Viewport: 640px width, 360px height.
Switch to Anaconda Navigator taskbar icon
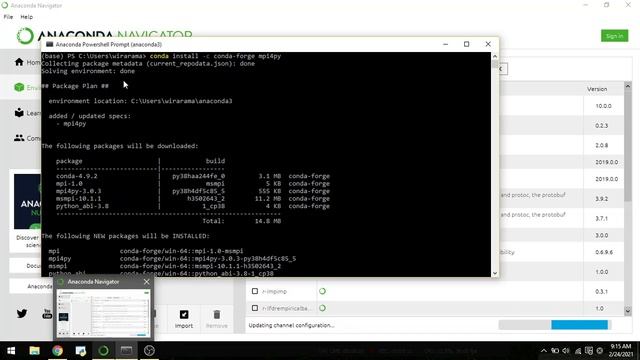click(103, 351)
